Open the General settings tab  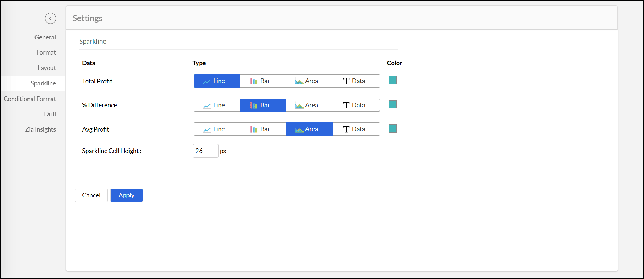tap(45, 37)
